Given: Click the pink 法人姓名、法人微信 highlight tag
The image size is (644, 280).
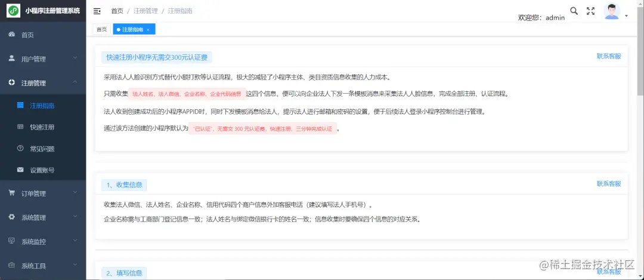Looking at the screenshot, I should (x=187, y=94).
